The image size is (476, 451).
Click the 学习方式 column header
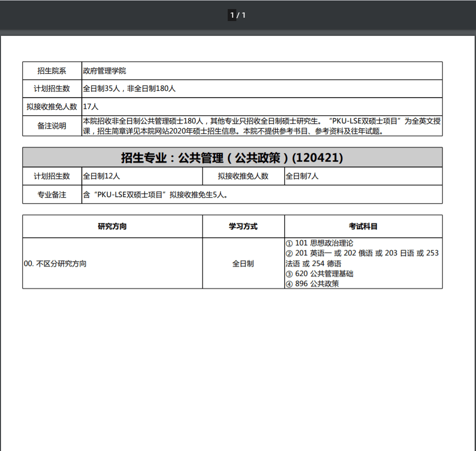(243, 226)
